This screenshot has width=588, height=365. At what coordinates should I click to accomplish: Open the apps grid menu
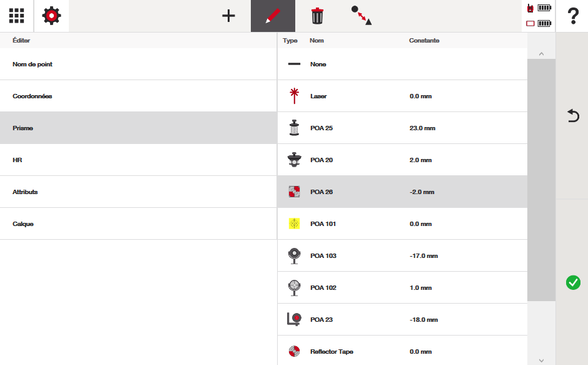[17, 16]
